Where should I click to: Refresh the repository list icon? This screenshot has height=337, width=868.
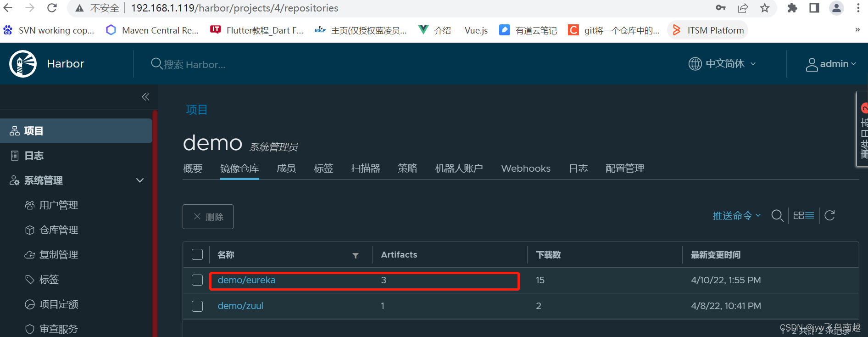pyautogui.click(x=829, y=215)
